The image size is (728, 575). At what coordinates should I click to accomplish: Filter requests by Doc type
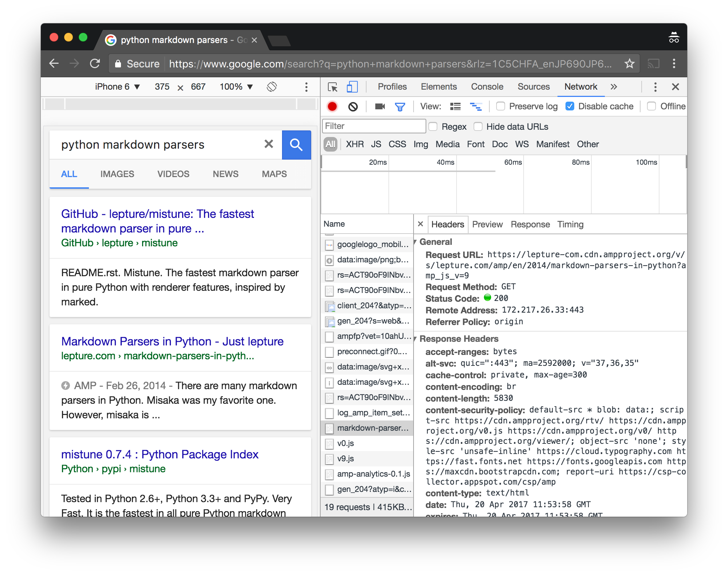pyautogui.click(x=500, y=144)
